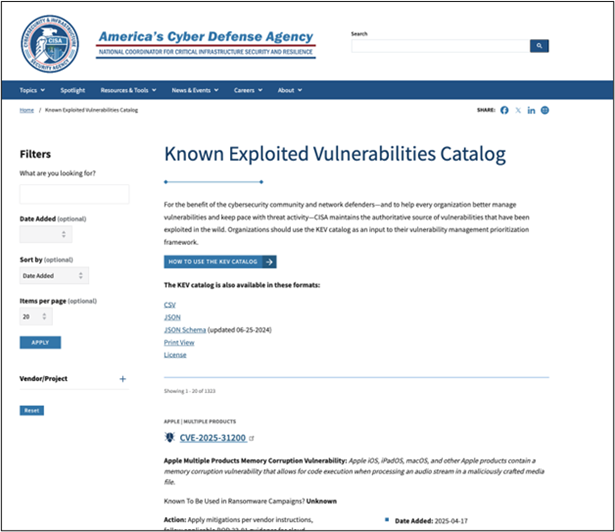
Task: Open the Careers menu
Action: point(248,90)
